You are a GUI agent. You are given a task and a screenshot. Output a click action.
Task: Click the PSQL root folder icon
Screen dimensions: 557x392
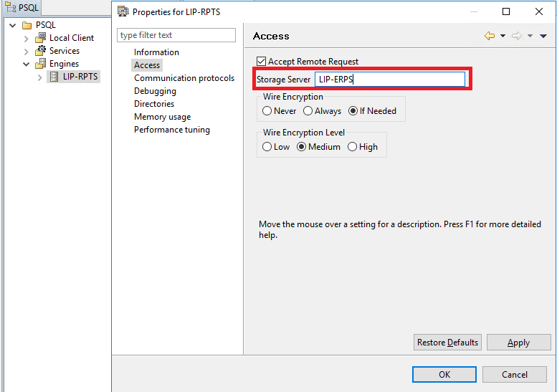click(27, 25)
